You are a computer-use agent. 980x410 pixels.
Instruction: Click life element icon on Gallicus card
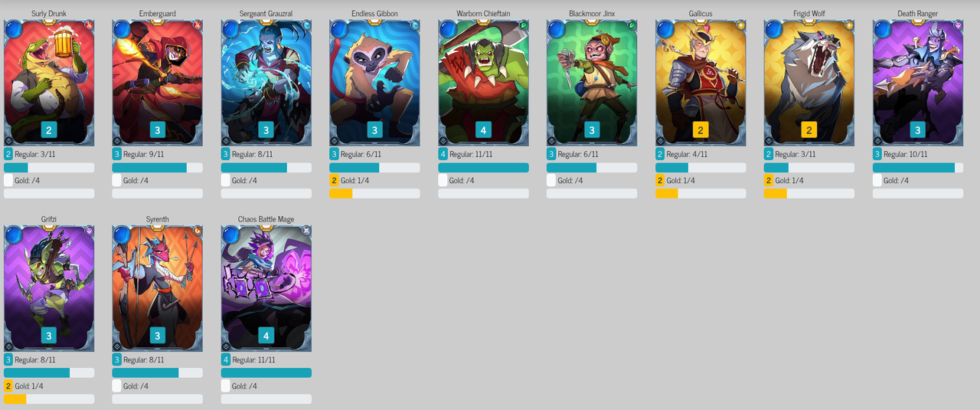741,25
